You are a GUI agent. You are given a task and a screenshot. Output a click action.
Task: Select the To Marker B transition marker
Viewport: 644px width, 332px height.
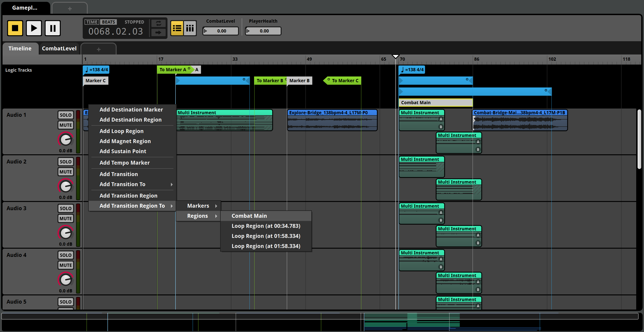pos(270,81)
